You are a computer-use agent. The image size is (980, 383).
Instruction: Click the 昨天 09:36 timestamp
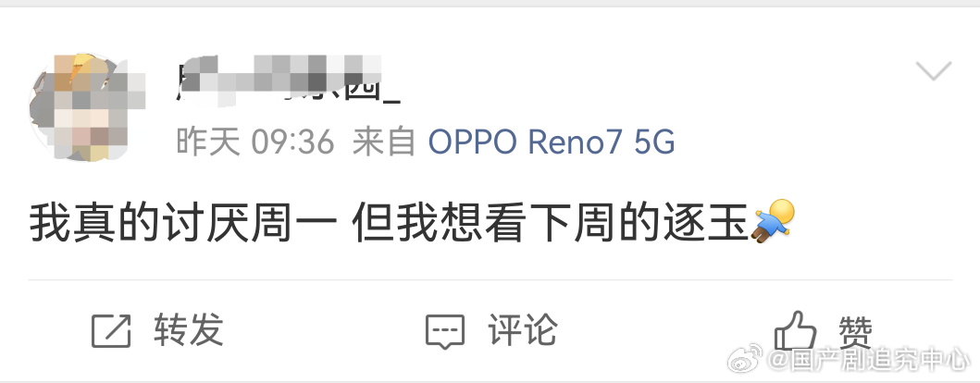255,142
